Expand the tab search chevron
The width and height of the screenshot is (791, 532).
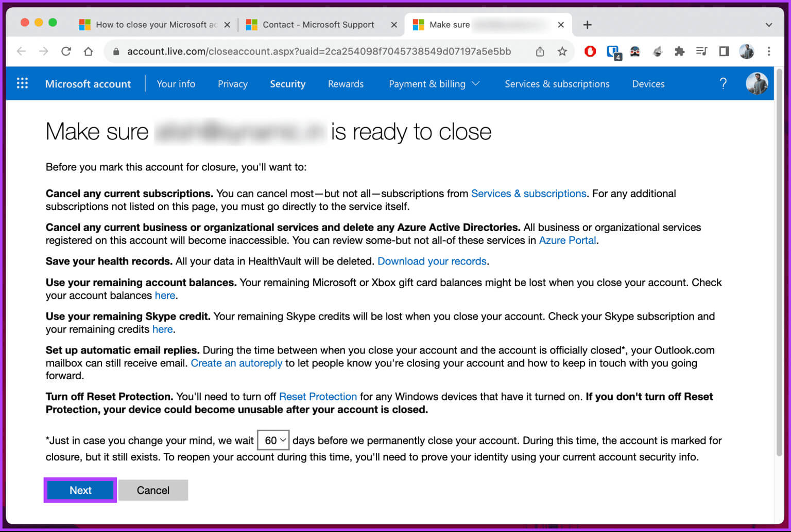point(769,25)
